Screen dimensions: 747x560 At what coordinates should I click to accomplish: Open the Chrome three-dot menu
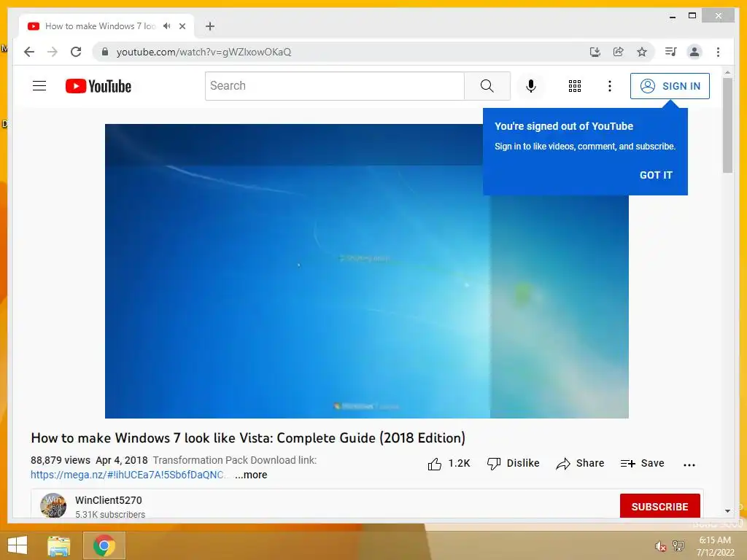pyautogui.click(x=718, y=52)
